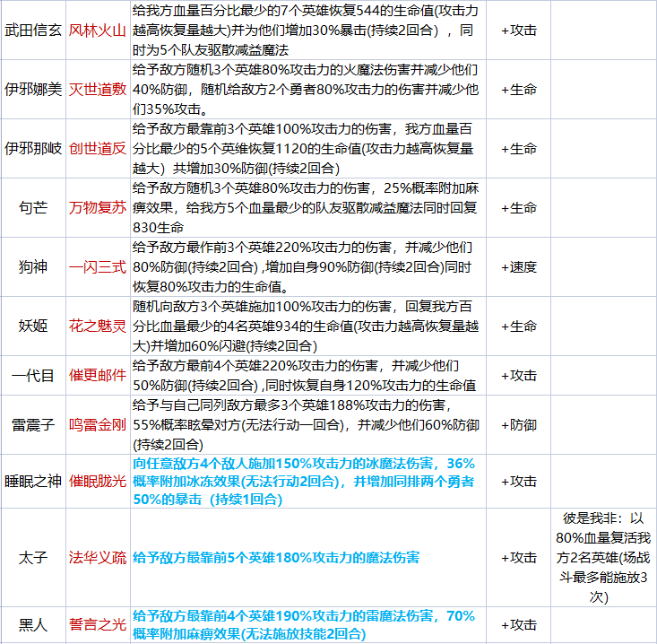Select the 彼是我非 extra skill note cell
Screen dimensions: 657x644
pyautogui.click(x=603, y=558)
